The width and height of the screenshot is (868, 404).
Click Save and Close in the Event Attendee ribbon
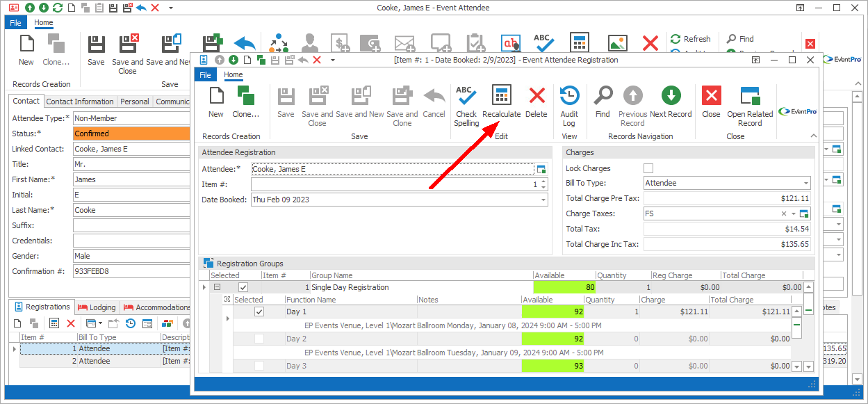click(128, 54)
